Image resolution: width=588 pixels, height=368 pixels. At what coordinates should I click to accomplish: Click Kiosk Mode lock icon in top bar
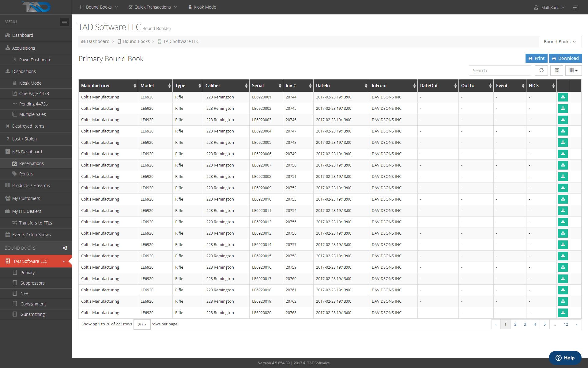click(x=190, y=7)
